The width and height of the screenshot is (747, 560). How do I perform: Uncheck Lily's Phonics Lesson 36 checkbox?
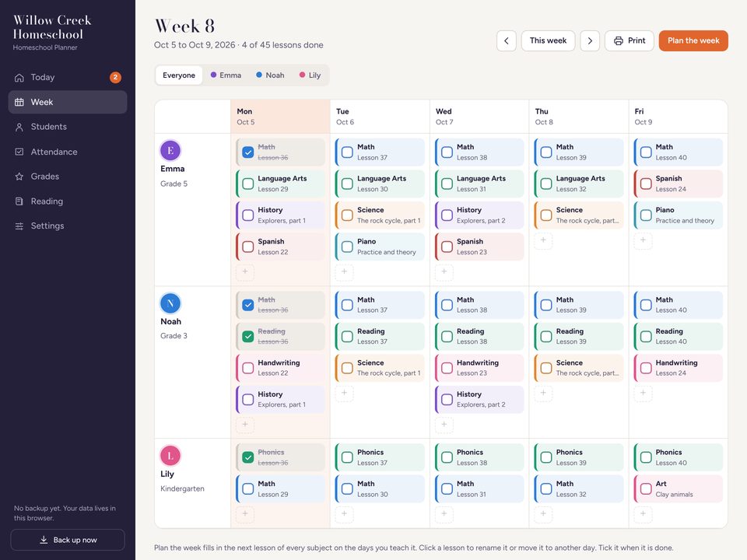tap(247, 457)
